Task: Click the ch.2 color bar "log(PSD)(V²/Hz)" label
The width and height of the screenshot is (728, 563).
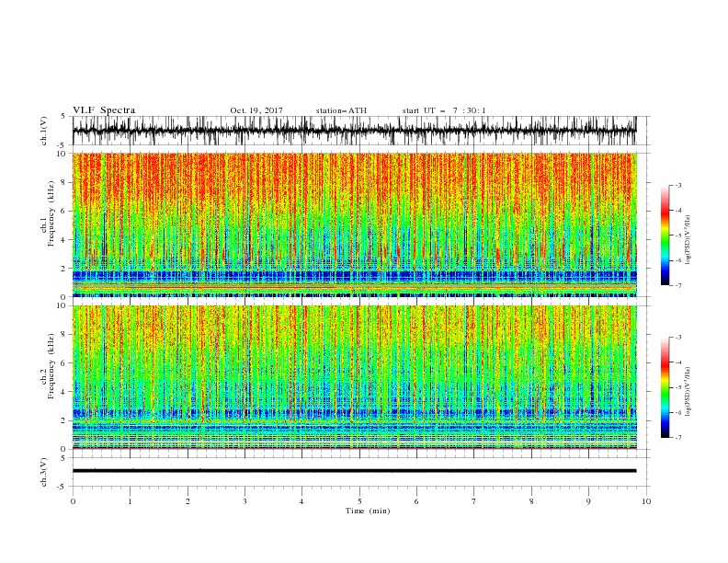Action: point(688,392)
